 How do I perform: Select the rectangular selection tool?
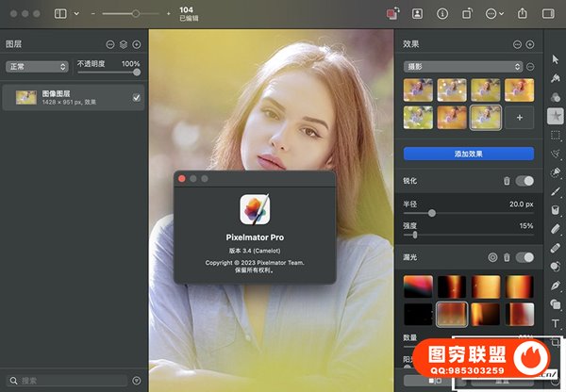556,135
